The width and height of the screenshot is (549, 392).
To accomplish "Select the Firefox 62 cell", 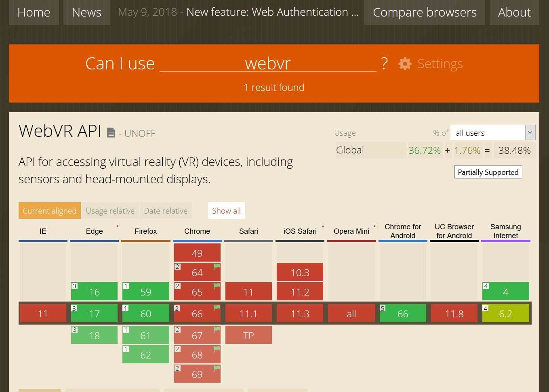I will [x=146, y=355].
